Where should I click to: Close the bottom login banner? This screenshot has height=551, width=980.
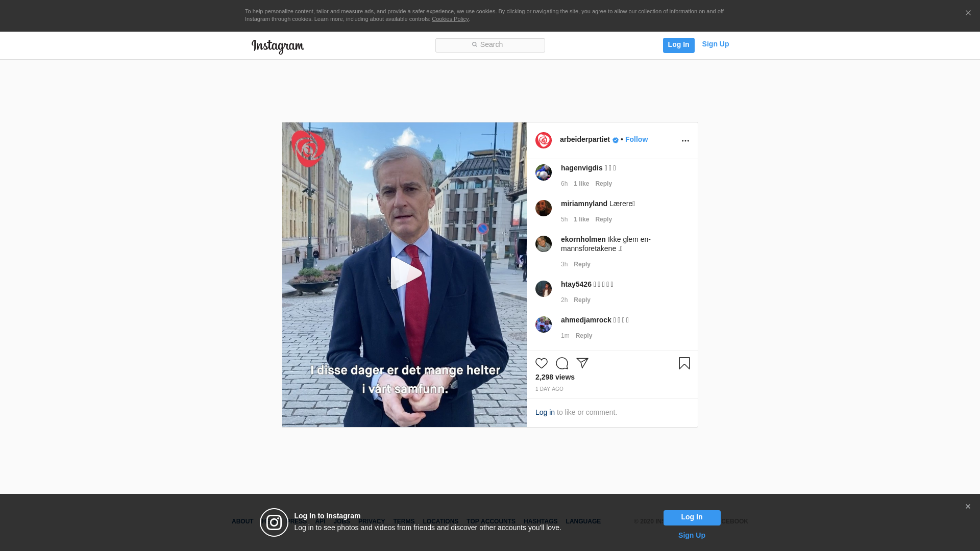968,507
